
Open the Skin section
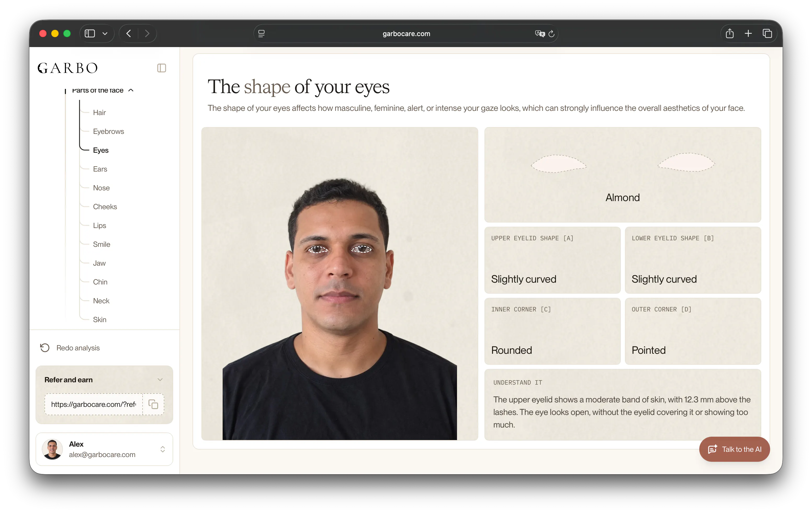tap(99, 320)
